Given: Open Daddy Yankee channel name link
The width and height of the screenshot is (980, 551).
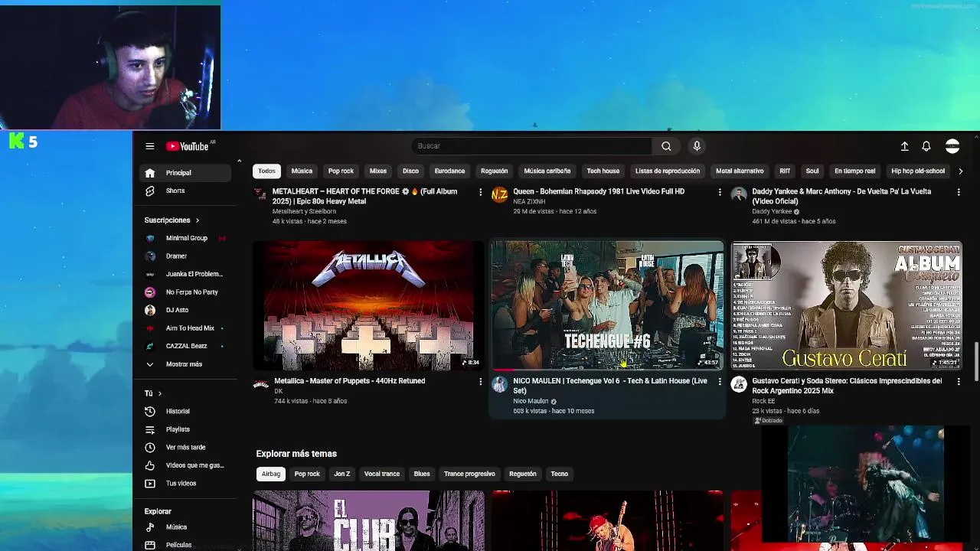Looking at the screenshot, I should click(772, 211).
